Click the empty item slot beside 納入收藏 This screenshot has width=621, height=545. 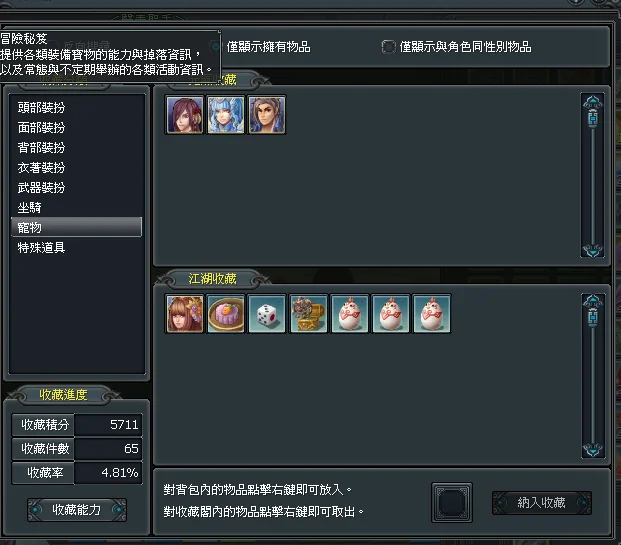point(452,502)
